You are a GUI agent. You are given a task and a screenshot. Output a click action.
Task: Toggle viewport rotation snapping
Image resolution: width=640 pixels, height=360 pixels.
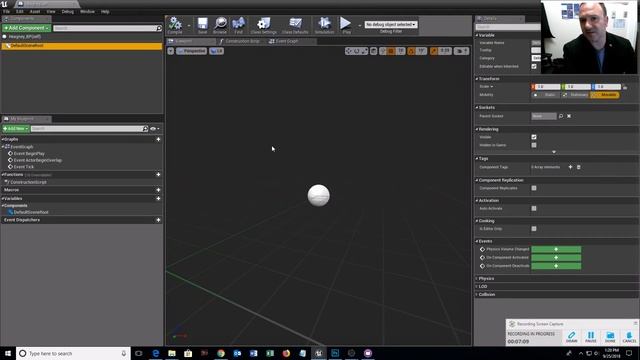[411, 51]
